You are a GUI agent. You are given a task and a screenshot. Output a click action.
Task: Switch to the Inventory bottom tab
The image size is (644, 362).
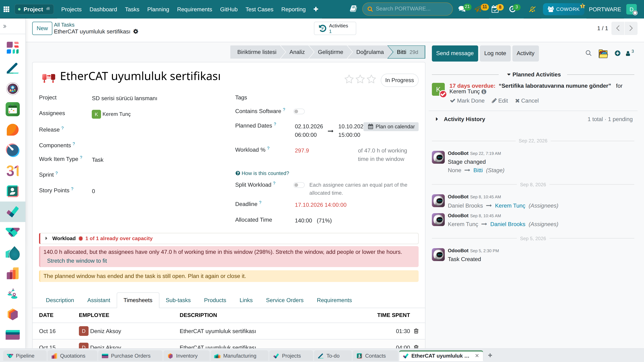pos(187,356)
